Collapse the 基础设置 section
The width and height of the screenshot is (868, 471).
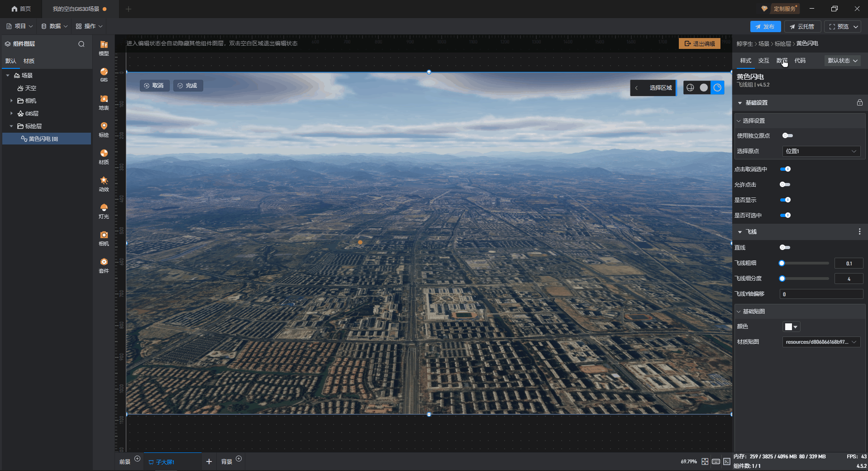[740, 103]
